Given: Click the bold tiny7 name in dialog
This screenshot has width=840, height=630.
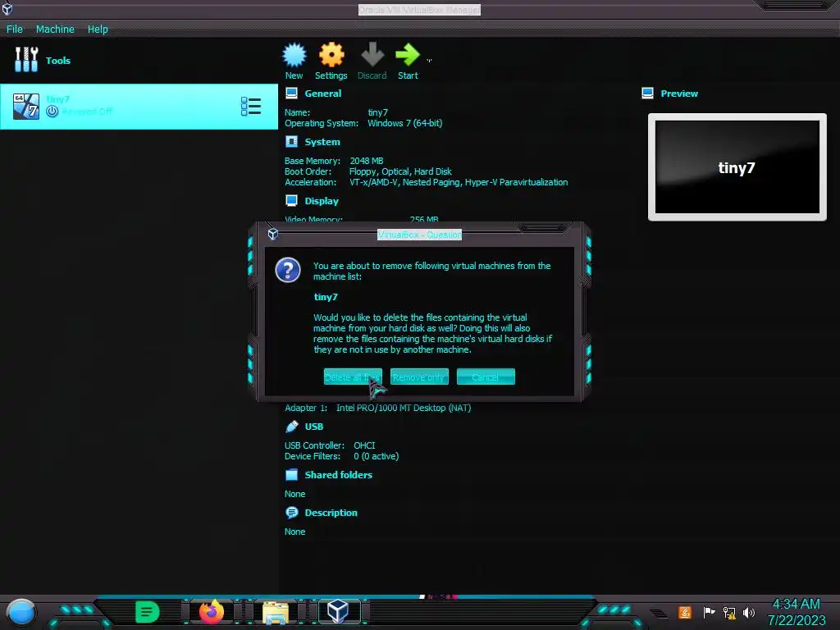Looking at the screenshot, I should point(326,297).
